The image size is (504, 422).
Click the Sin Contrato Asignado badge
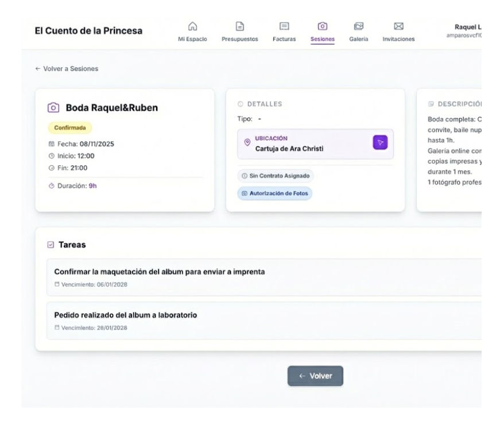pos(276,177)
